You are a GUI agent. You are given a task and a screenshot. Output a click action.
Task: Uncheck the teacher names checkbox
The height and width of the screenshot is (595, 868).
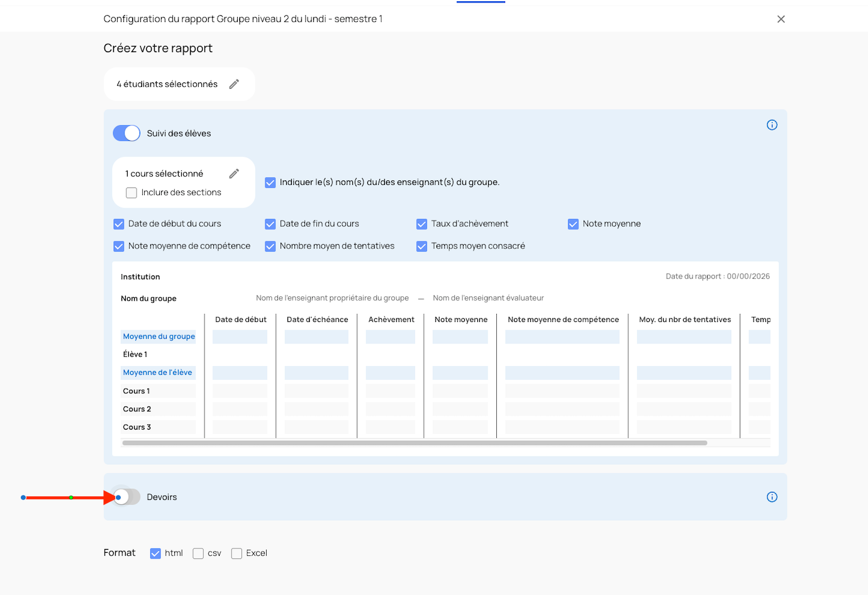270,182
